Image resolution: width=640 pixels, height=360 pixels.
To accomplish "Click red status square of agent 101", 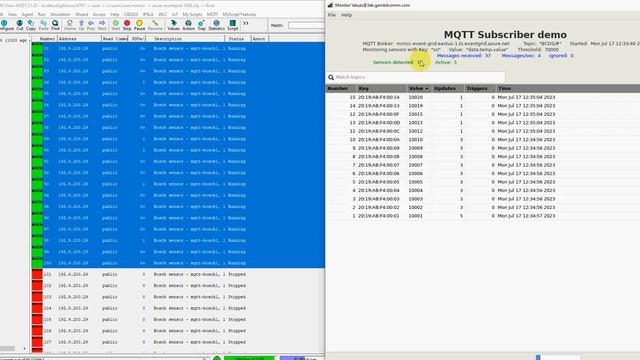I will [x=37, y=274].
